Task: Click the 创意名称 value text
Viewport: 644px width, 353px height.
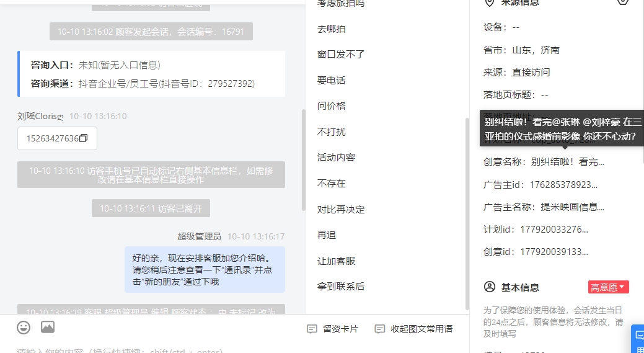Action: point(567,162)
